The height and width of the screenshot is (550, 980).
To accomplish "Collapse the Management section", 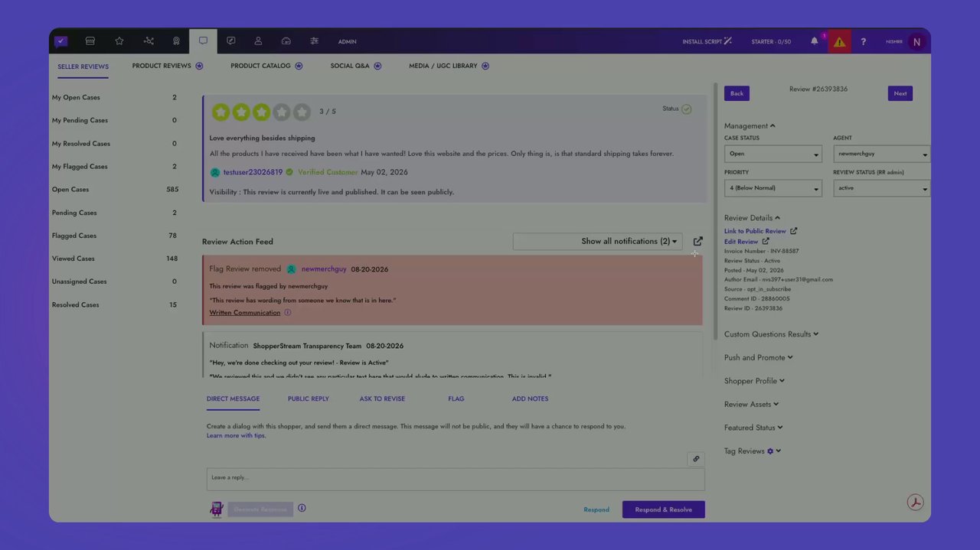I will [x=750, y=125].
